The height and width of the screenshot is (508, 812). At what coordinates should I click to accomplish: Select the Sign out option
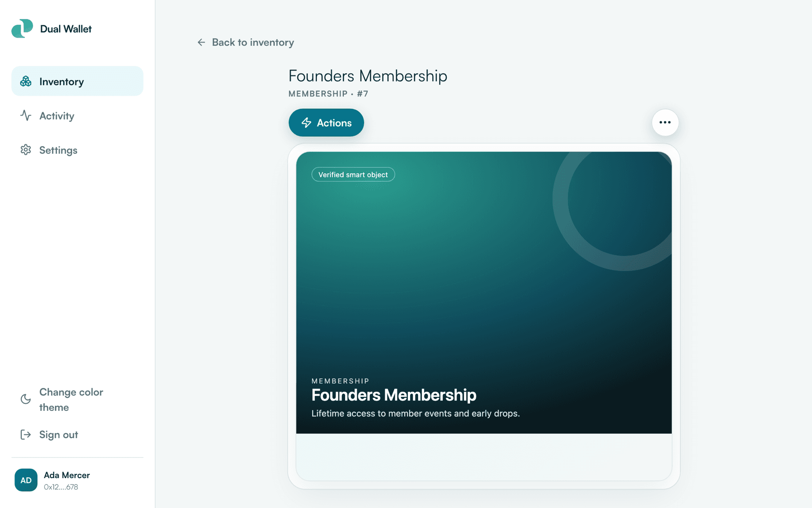pyautogui.click(x=78, y=434)
